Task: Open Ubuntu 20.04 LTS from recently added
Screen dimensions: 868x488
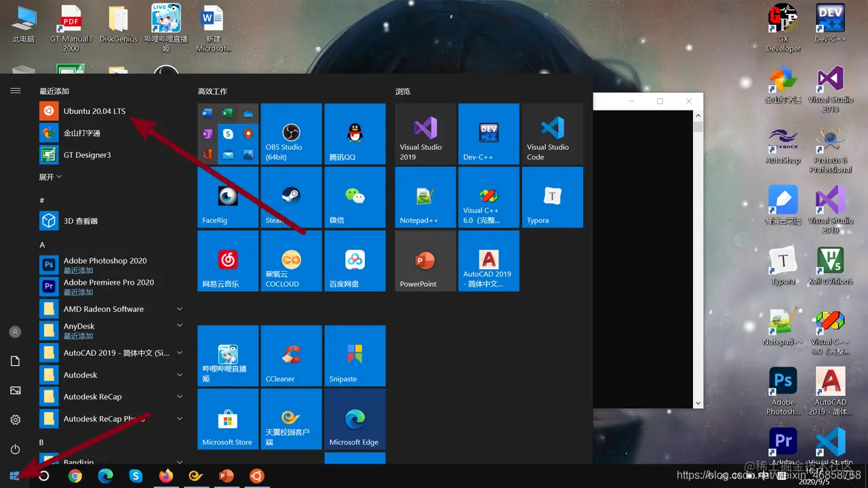Action: tap(111, 111)
